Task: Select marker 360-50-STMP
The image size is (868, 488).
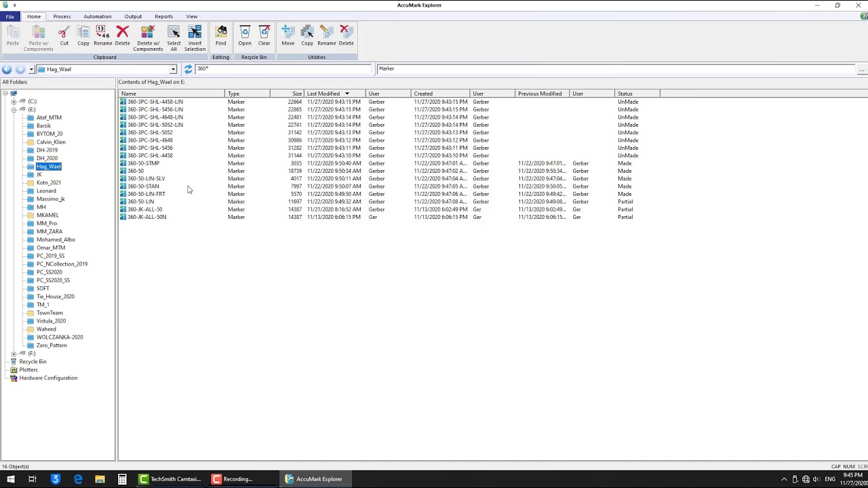Action: (x=143, y=163)
